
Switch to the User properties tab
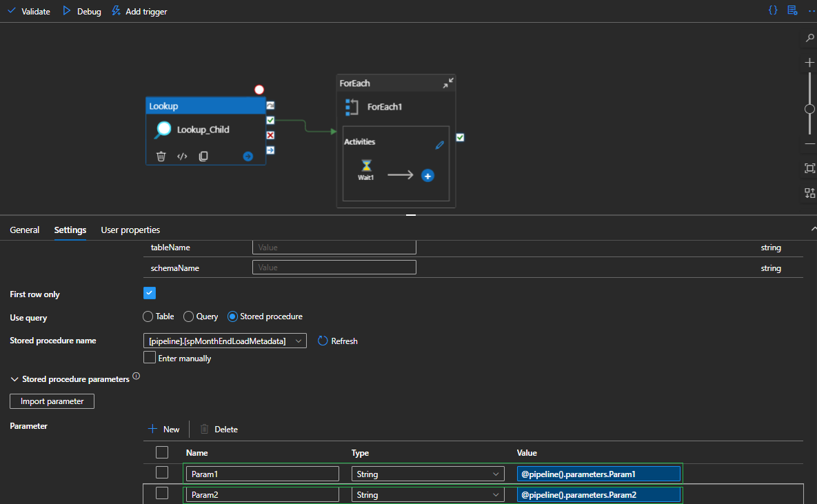(130, 230)
